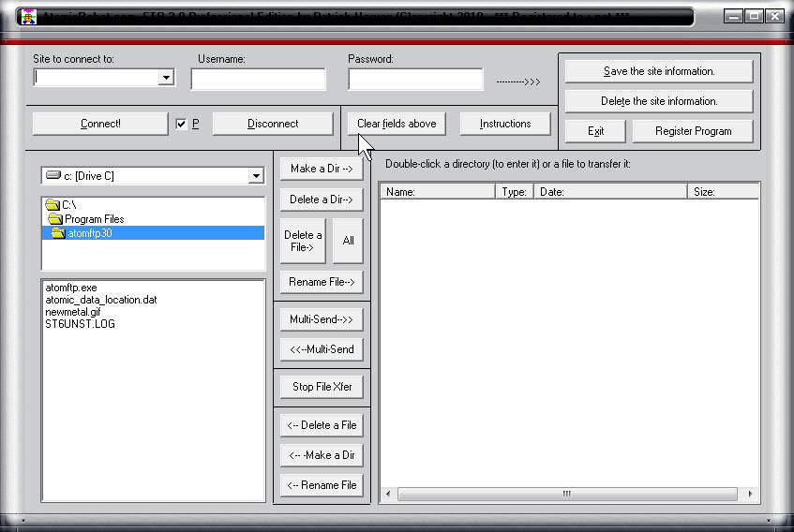Select file ST6UNST.LOG

click(80, 324)
